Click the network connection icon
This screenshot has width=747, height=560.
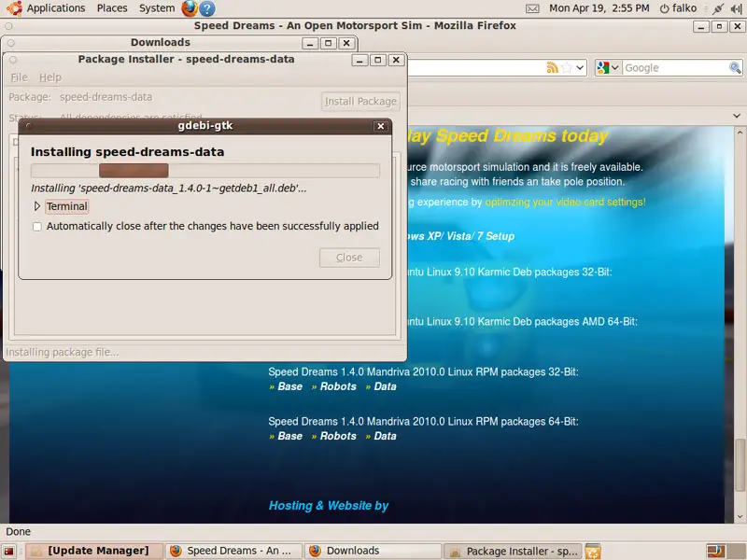[718, 8]
